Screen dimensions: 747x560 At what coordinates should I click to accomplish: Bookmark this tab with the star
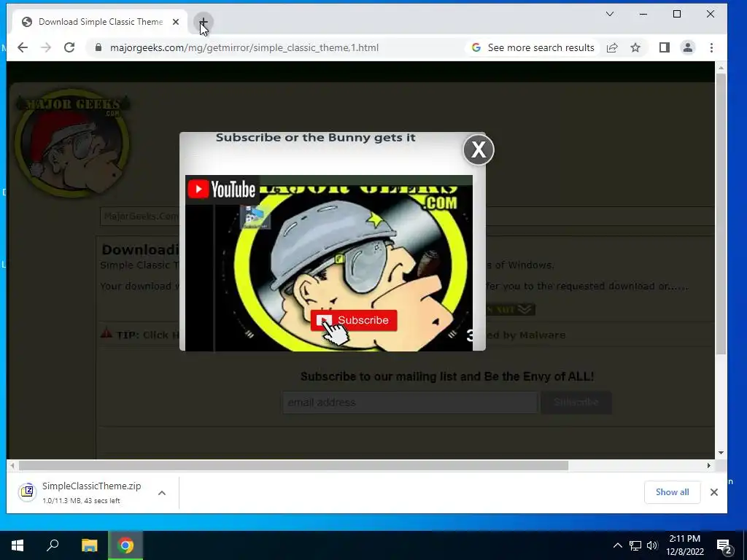tap(635, 47)
